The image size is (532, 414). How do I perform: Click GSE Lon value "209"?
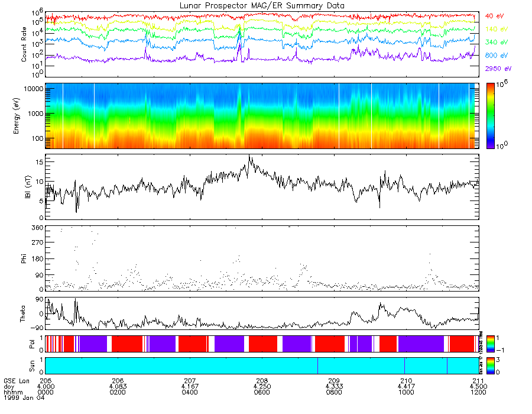pyautogui.click(x=334, y=381)
